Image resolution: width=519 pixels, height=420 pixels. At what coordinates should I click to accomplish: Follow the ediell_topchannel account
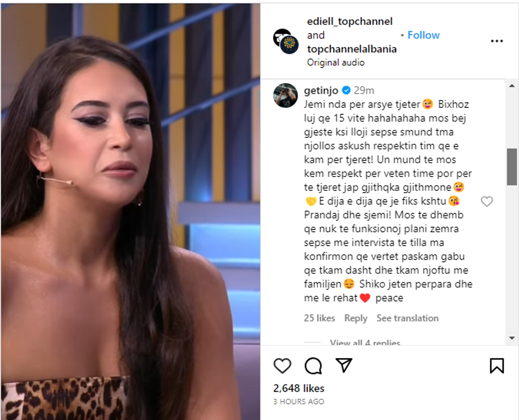(x=423, y=35)
